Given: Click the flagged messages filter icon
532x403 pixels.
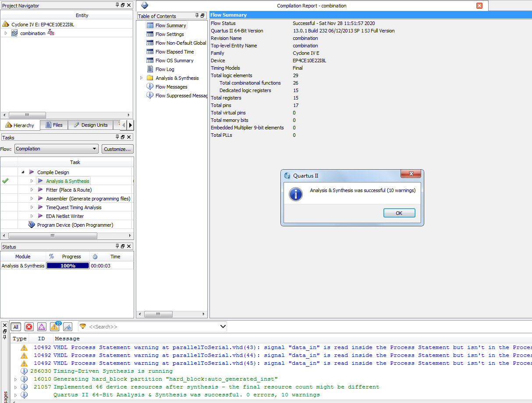Looking at the screenshot, I should click(67, 327).
